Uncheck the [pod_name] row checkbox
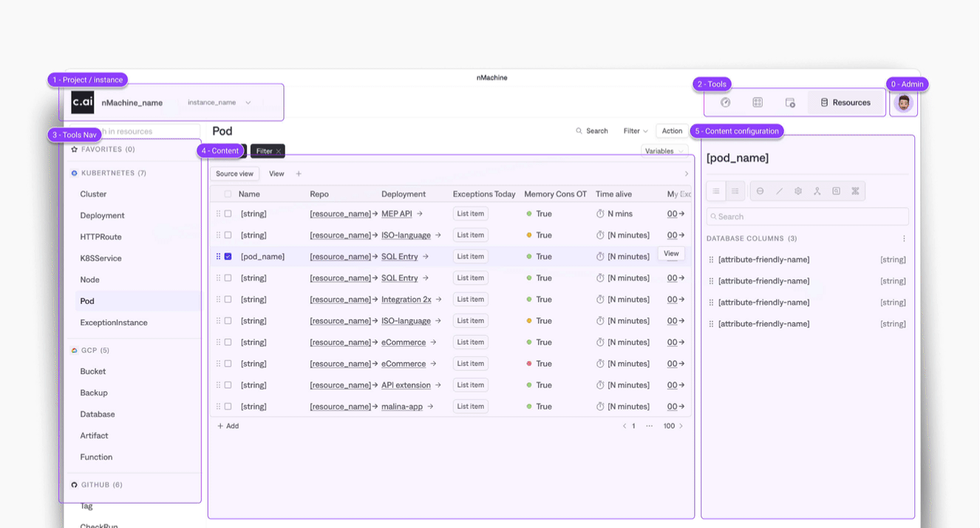Image resolution: width=980 pixels, height=528 pixels. point(228,257)
